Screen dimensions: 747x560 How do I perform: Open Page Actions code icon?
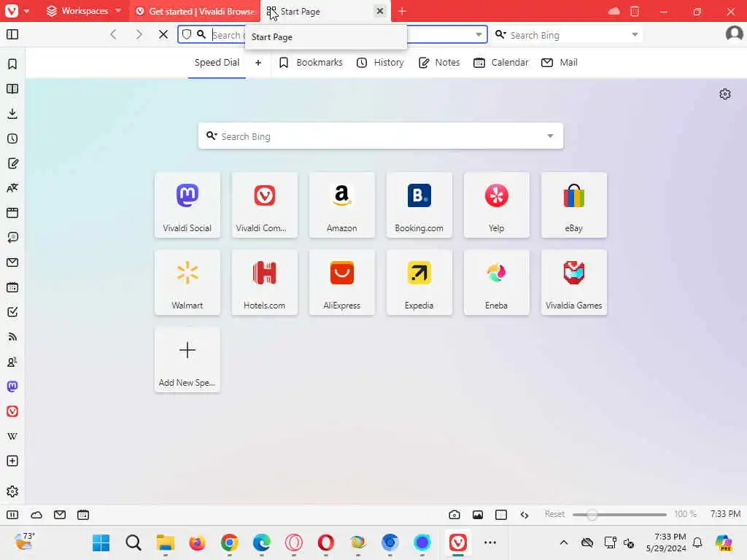[525, 514]
